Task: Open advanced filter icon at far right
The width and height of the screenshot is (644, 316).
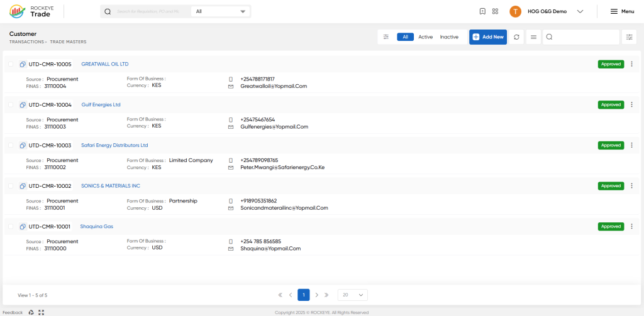Action: point(629,37)
